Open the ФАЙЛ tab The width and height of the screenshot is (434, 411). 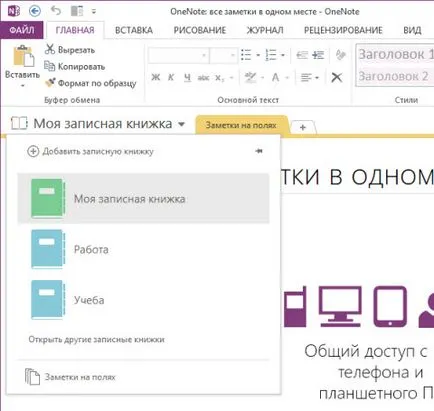tap(22, 30)
